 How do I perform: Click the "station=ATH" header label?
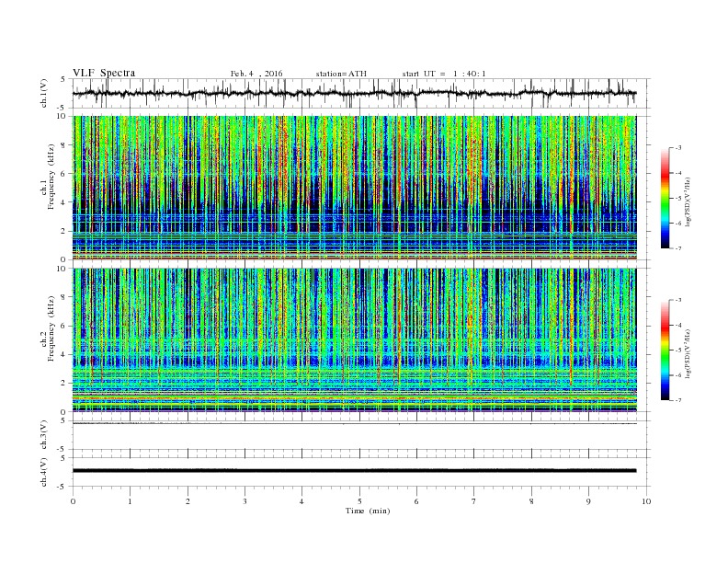(x=341, y=74)
